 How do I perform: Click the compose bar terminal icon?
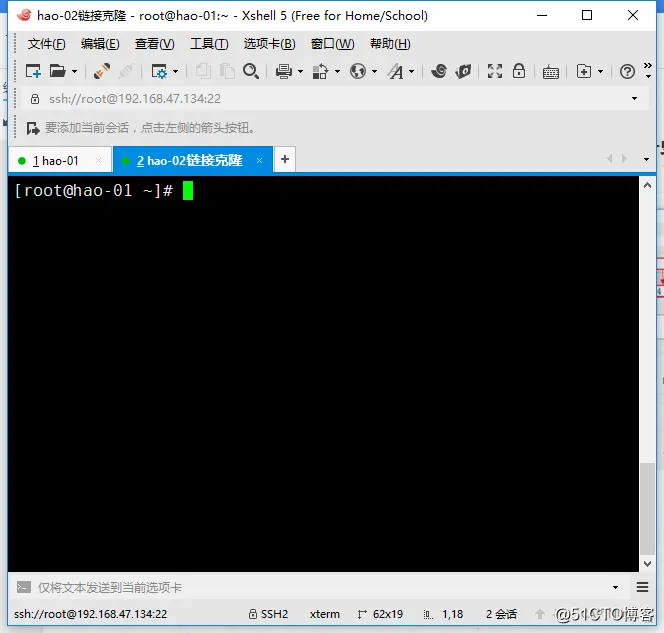[24, 587]
